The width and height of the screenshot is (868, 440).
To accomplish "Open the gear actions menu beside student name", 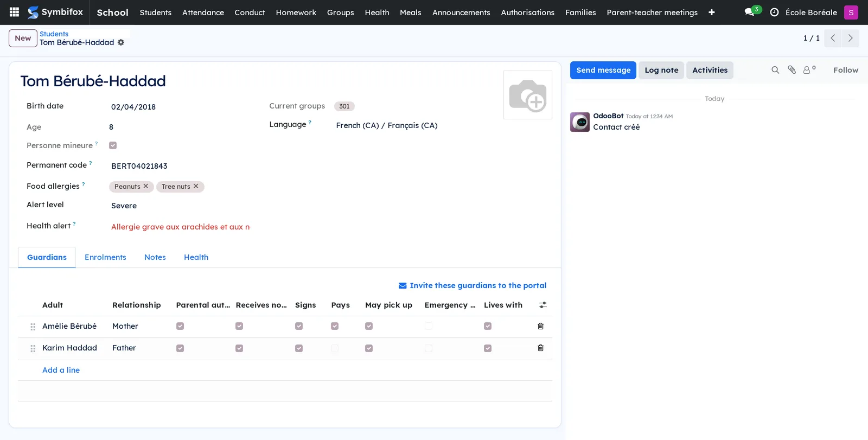I will coord(121,42).
